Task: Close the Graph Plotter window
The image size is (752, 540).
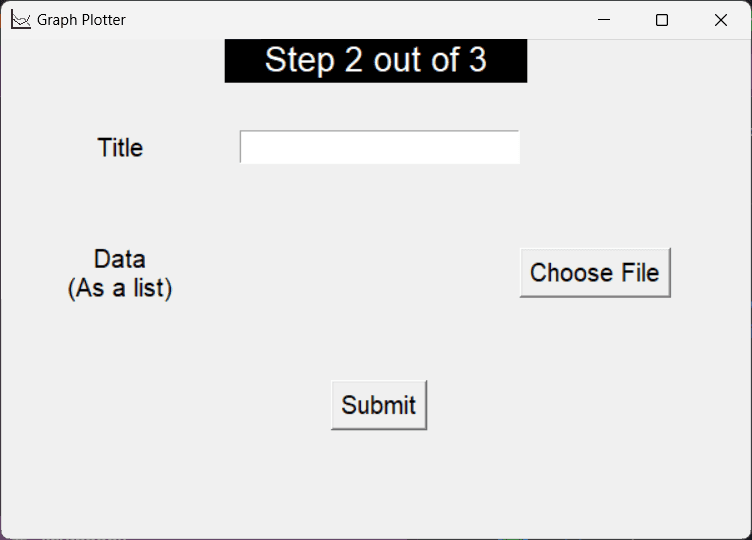Action: tap(720, 20)
